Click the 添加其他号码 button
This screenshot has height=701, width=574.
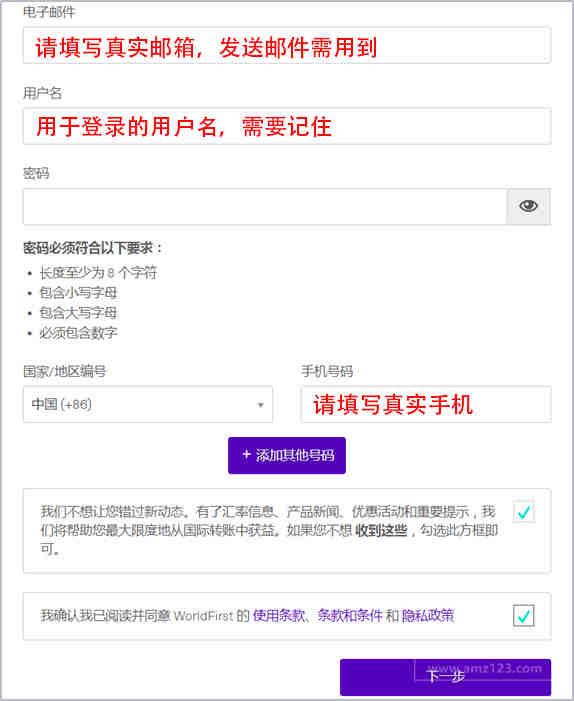tap(287, 455)
